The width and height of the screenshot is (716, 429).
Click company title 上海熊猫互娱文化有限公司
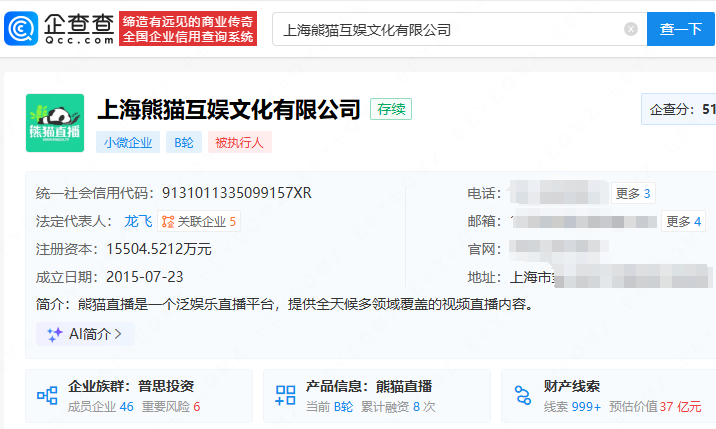click(x=229, y=110)
